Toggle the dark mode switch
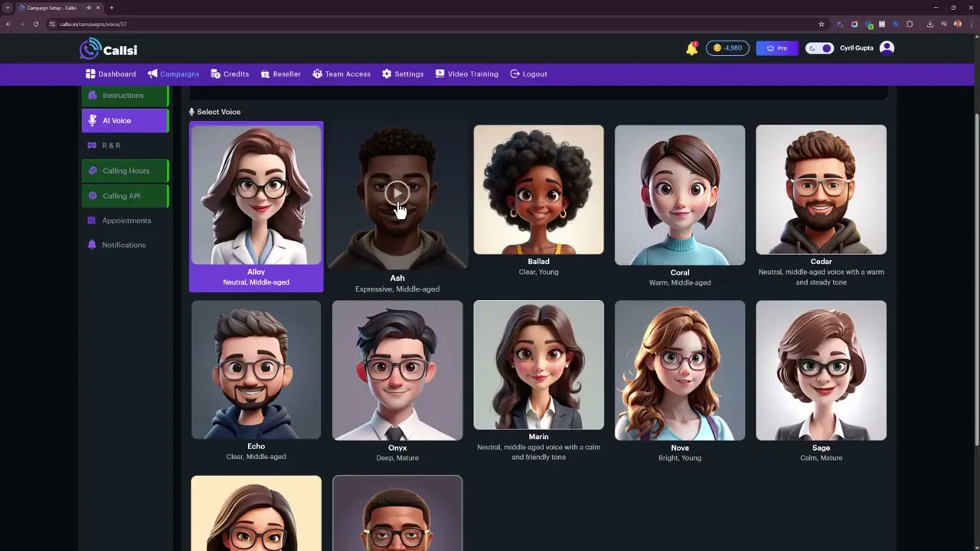980x551 pixels. point(819,48)
